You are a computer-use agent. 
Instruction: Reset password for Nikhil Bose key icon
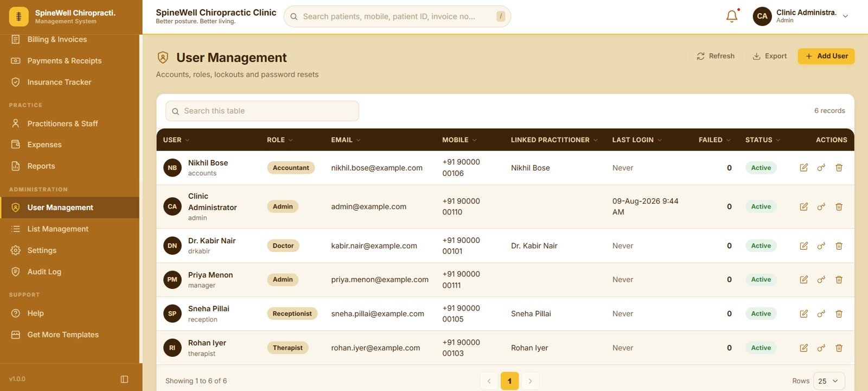pos(821,168)
